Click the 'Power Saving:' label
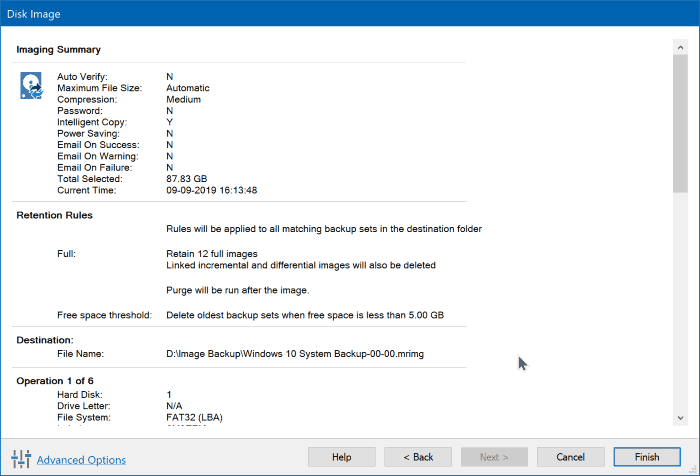Viewport: 700px width, 476px height. [88, 134]
